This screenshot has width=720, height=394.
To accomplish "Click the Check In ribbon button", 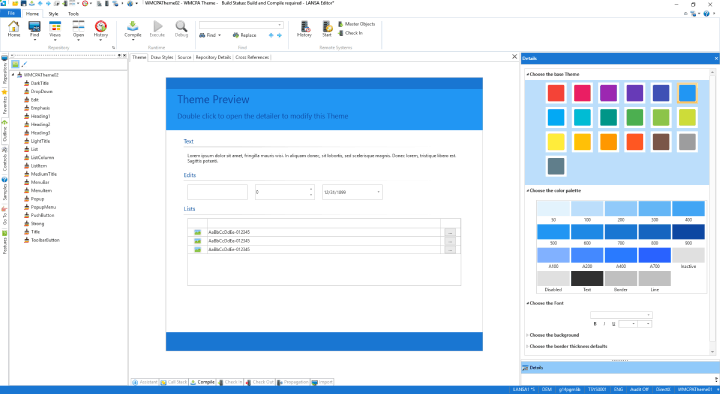I will (351, 33).
